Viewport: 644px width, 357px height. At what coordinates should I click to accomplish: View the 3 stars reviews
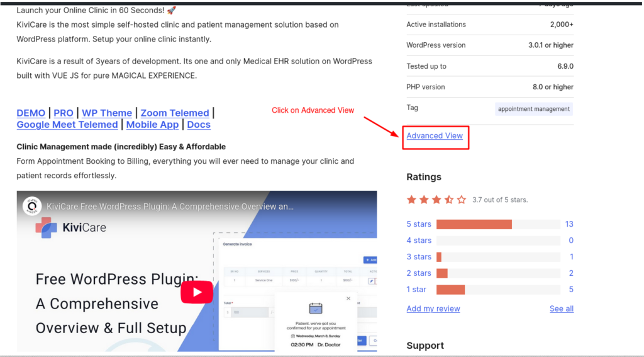[x=419, y=257]
